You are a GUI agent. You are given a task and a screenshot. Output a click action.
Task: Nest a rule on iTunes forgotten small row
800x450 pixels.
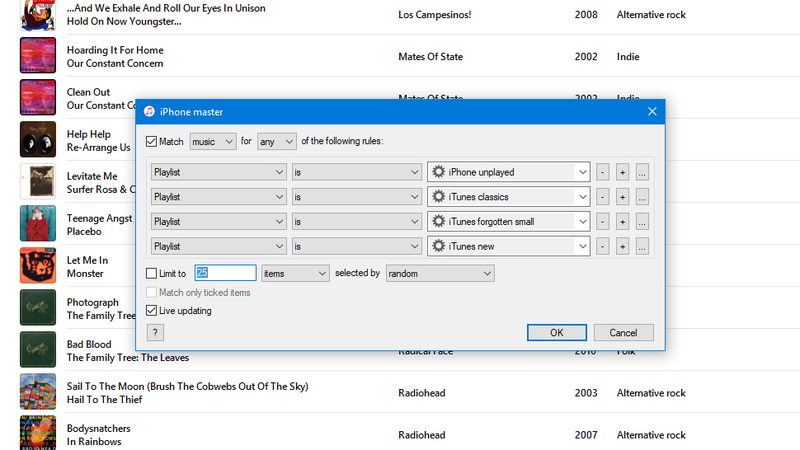click(x=642, y=221)
